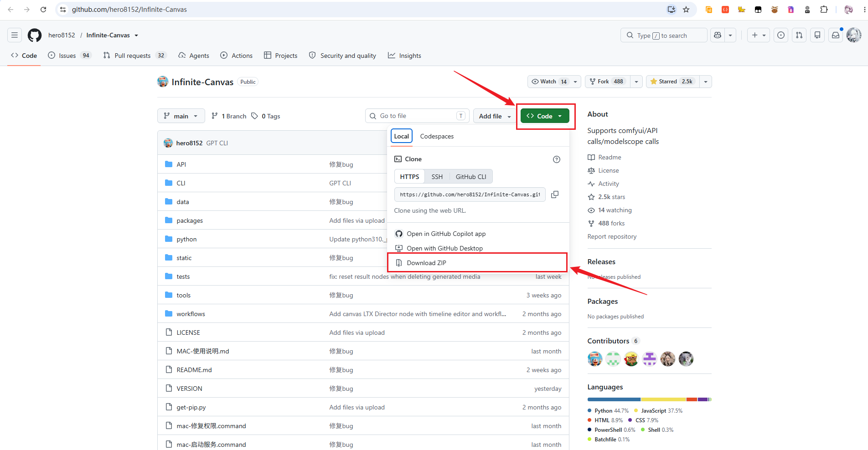Expand the Watch notification options arrow
The image size is (868, 450).
pos(575,82)
